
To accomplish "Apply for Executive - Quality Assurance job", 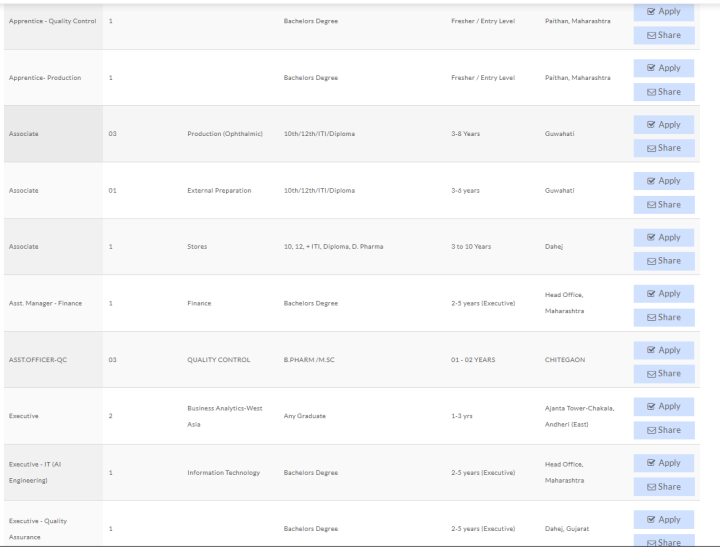I will click(663, 520).
